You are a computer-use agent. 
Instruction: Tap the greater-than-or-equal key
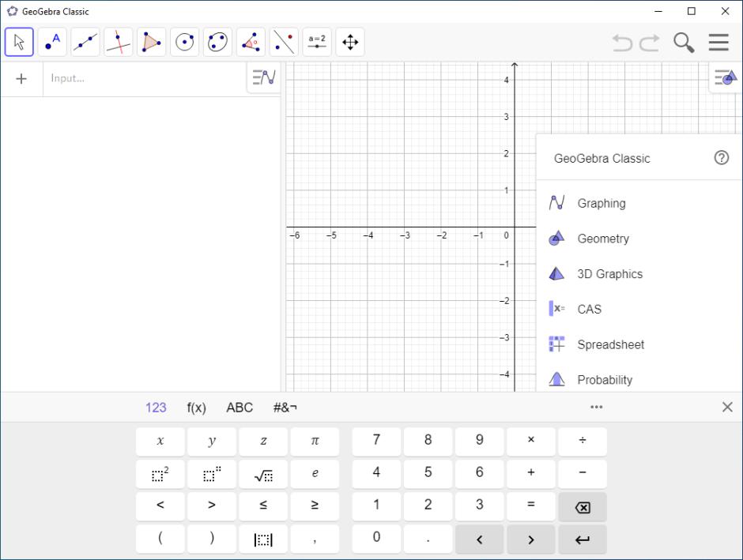(315, 506)
